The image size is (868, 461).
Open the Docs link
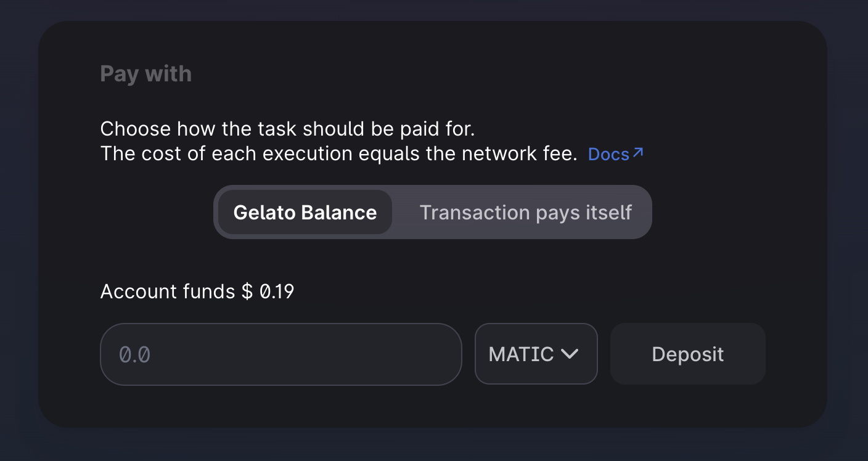tap(615, 154)
